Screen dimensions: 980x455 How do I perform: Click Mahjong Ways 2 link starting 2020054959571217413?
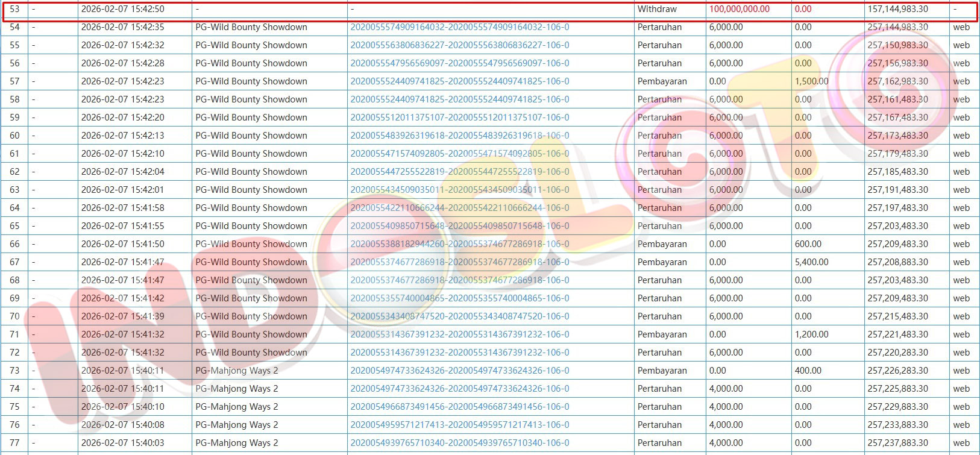click(x=459, y=425)
